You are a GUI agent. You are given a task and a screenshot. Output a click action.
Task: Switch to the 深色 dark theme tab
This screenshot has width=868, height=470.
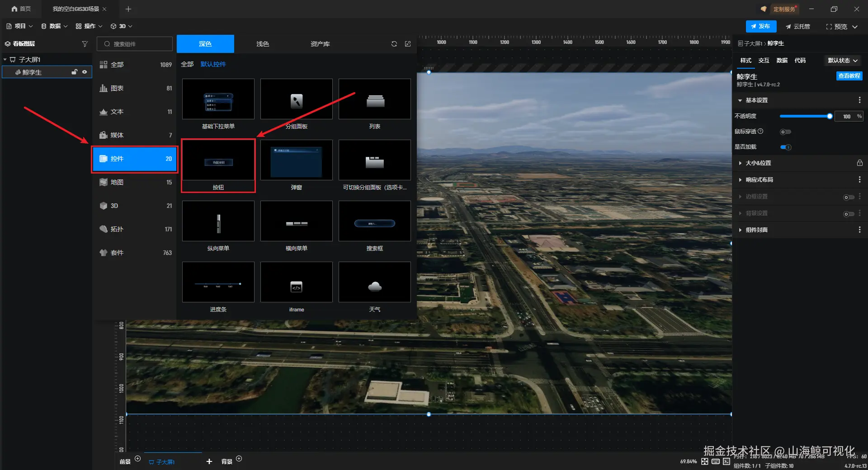[205, 44]
